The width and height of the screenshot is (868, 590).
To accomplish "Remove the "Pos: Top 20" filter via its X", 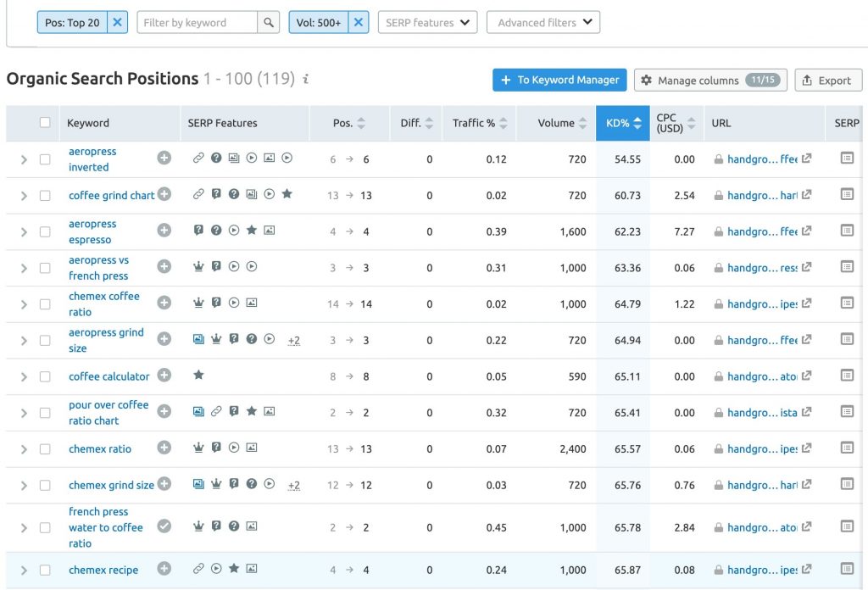I will pyautogui.click(x=117, y=22).
